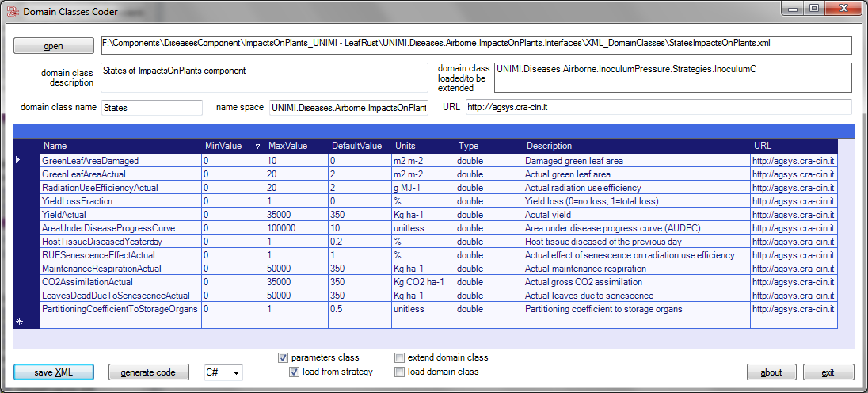Enable the load domain class checkbox

pos(399,372)
